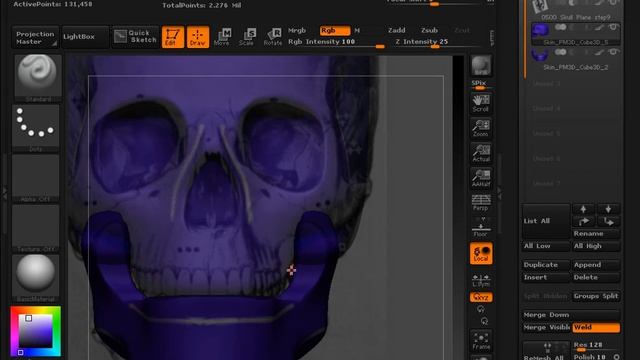Viewport: 640px width, 360px height.
Task: Open the Alpha Off selector
Action: click(x=36, y=178)
